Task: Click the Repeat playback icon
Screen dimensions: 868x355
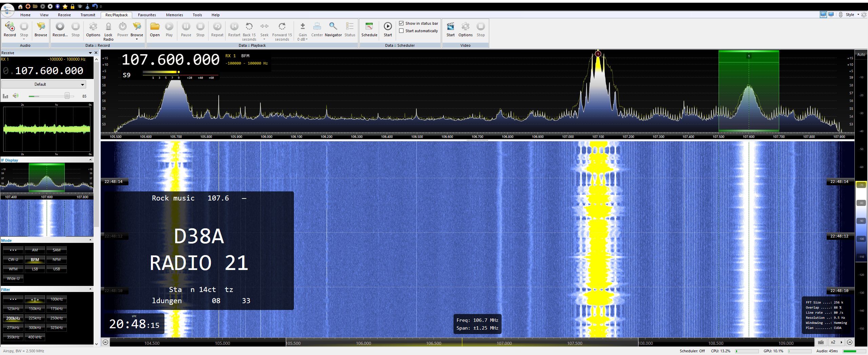Action: pyautogui.click(x=217, y=26)
